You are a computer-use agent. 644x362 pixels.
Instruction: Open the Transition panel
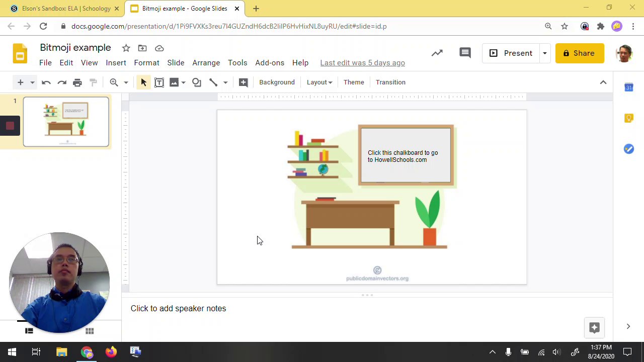click(390, 82)
